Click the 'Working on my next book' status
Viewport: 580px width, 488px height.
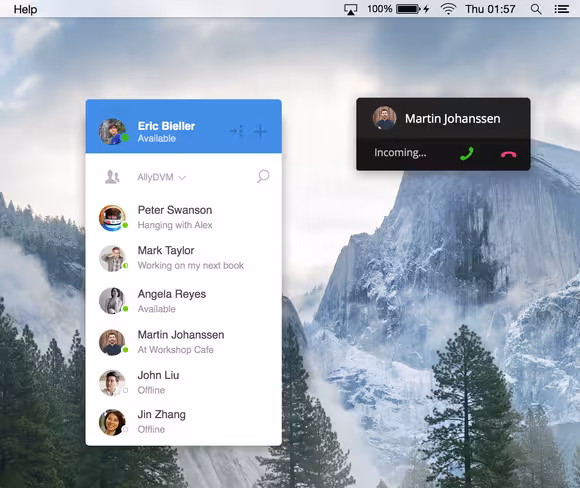pyautogui.click(x=190, y=266)
